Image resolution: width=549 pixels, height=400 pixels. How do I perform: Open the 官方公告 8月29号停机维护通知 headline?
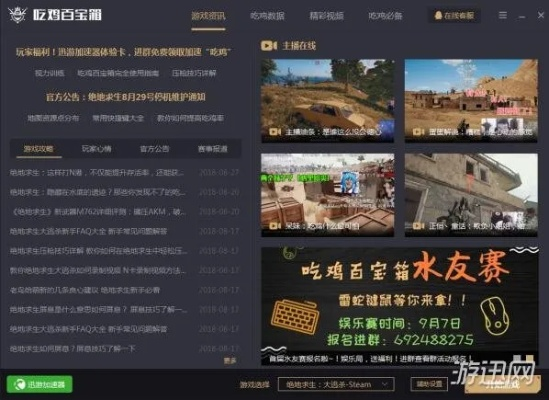coord(126,97)
